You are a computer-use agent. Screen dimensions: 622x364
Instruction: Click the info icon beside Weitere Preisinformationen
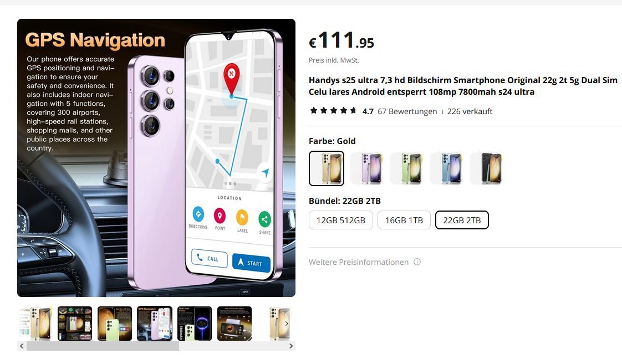point(417,262)
